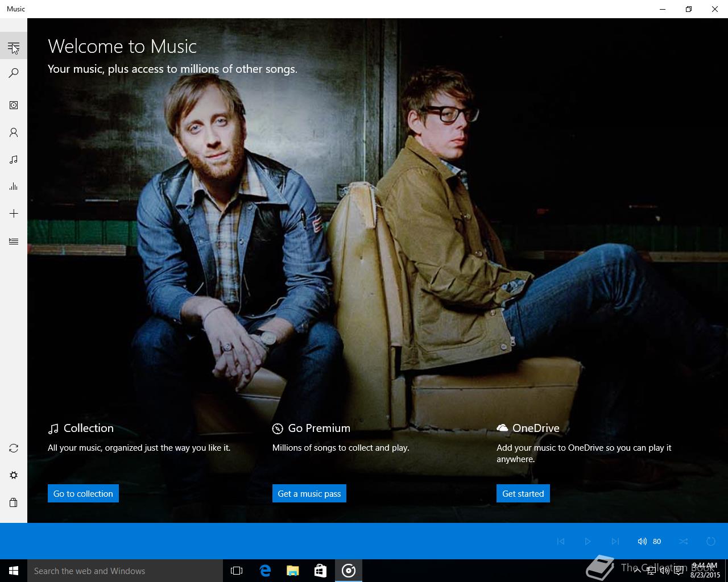The width and height of the screenshot is (728, 582).
Task: Click Search the web and Windows box
Action: (125, 571)
